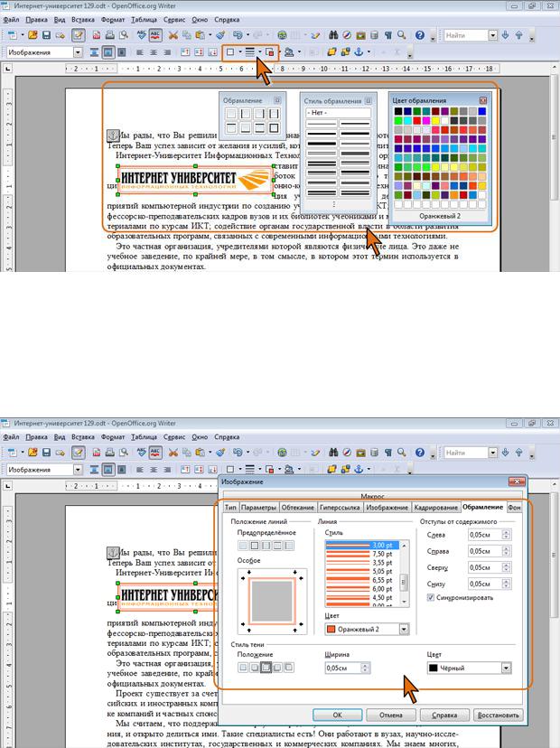Image resolution: width=560 pixels, height=748 pixels.
Task: Expand Изображения style dropdown in color palette window
Action: (x=78, y=52)
